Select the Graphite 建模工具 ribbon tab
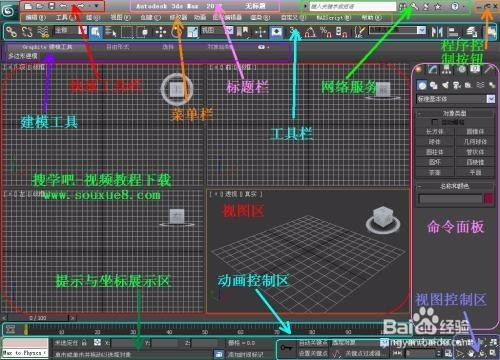The width and height of the screenshot is (500, 360). (47, 47)
